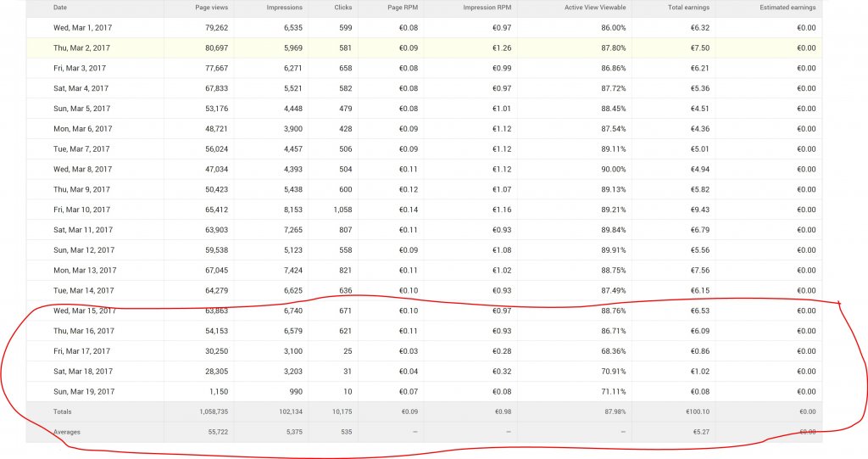The image size is (868, 459).
Task: Select the Wed, Mar 1, 2017 row date
Action: coord(81,27)
